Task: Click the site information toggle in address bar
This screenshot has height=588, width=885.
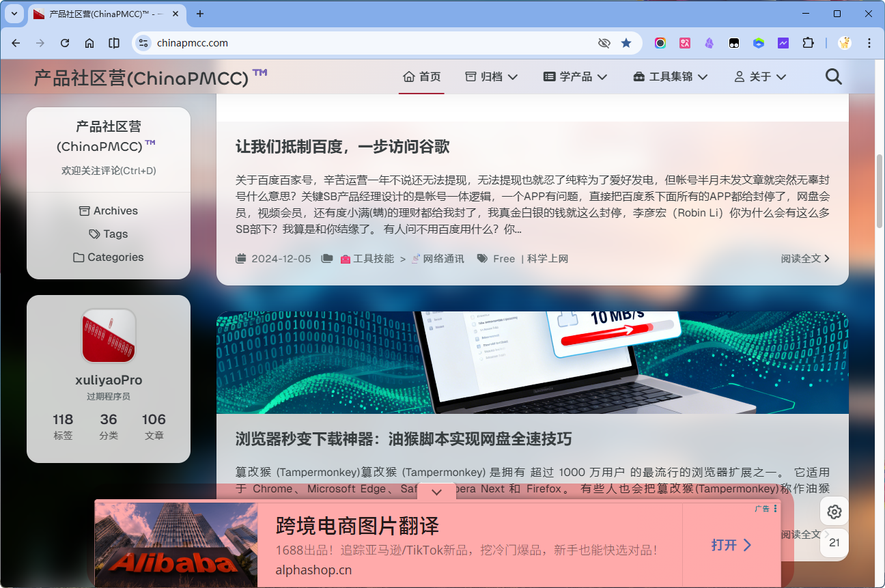Action: [x=143, y=43]
